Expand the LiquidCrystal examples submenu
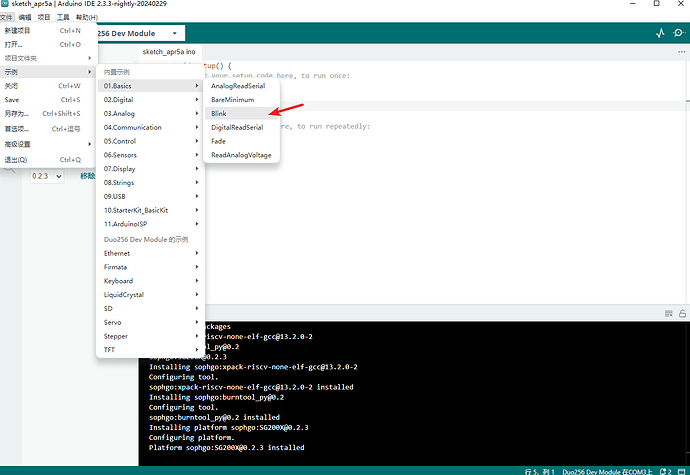This screenshot has height=475, width=690. pos(151,295)
